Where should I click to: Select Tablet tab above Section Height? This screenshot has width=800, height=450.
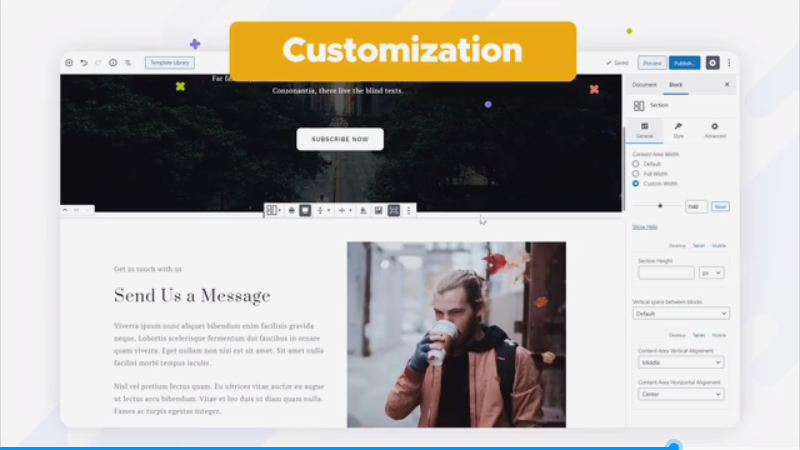[x=698, y=246]
